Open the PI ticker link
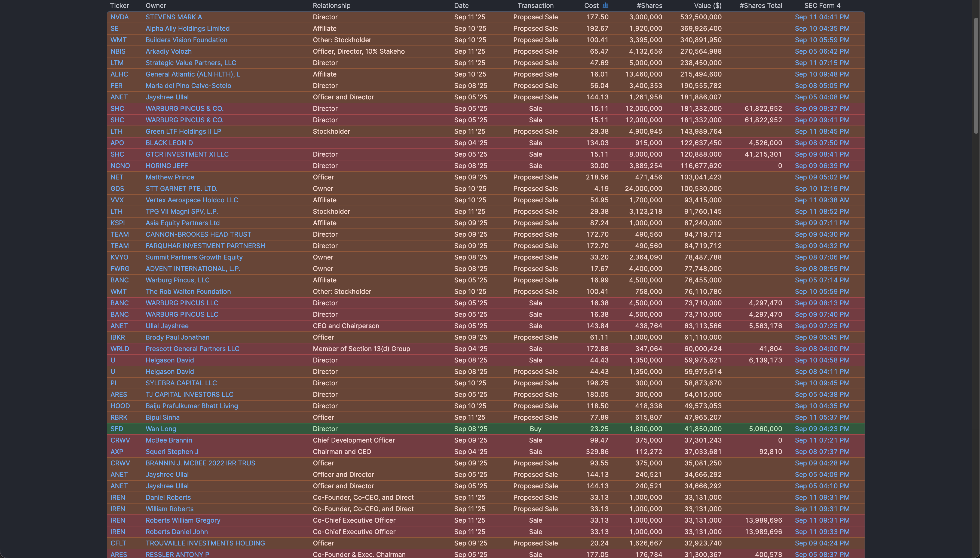Image resolution: width=980 pixels, height=558 pixels. click(x=113, y=383)
